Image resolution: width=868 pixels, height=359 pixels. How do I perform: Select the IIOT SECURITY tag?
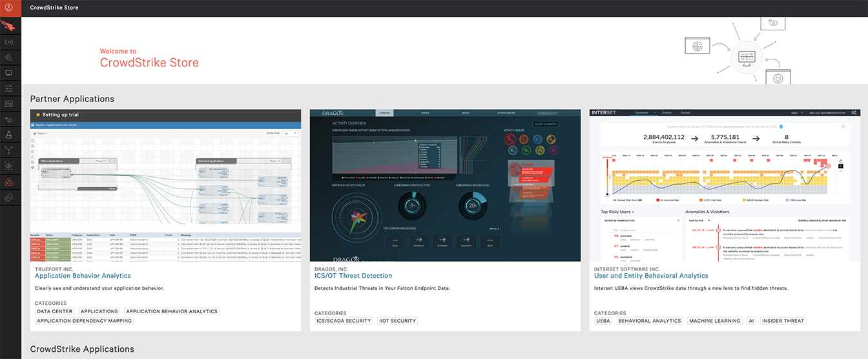(x=398, y=321)
